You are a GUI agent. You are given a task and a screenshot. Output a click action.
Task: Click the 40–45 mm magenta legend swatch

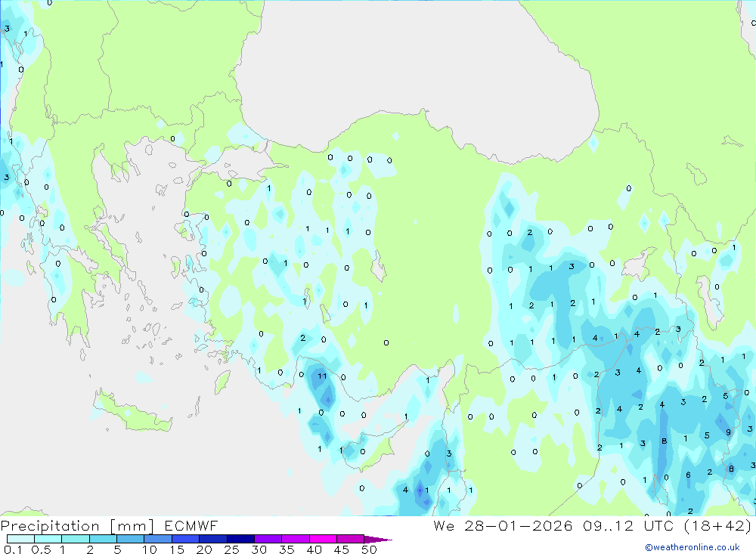323,539
